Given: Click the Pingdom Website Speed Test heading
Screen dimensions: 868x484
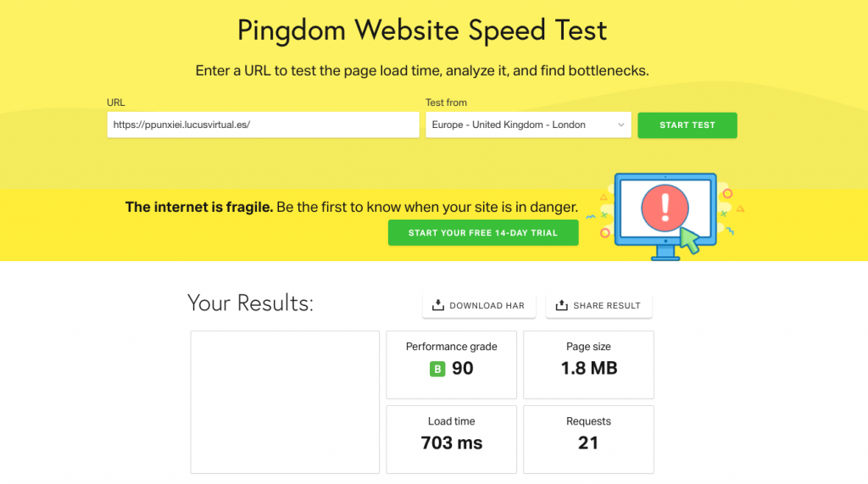Looking at the screenshot, I should click(422, 31).
